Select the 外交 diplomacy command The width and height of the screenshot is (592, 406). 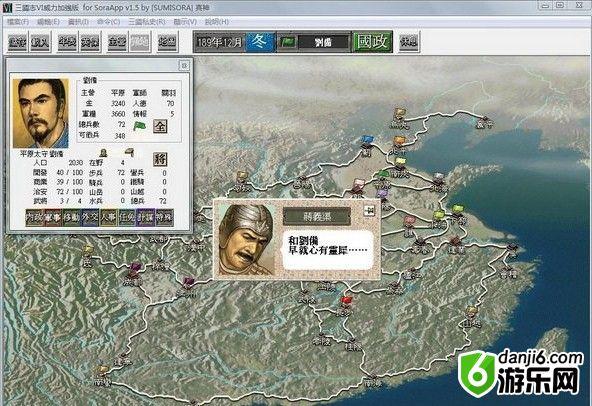90,218
